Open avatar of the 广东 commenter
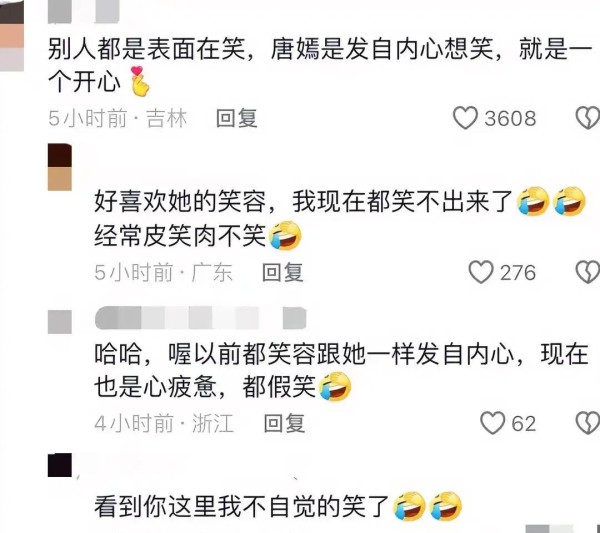The image size is (600, 533). coord(60,167)
